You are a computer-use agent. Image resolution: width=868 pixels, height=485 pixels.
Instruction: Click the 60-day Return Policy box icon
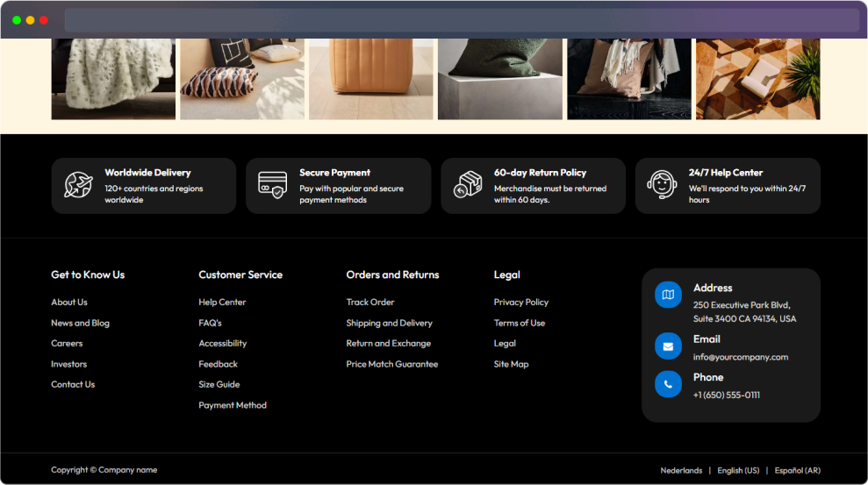tap(468, 184)
